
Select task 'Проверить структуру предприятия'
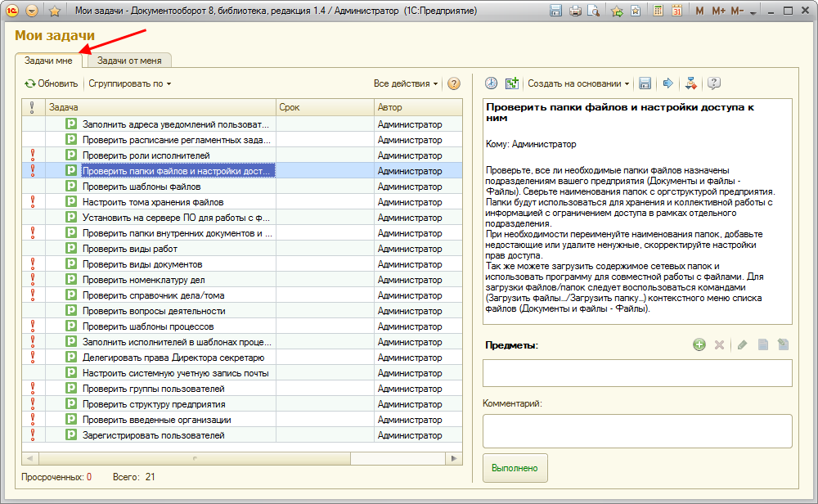click(154, 404)
